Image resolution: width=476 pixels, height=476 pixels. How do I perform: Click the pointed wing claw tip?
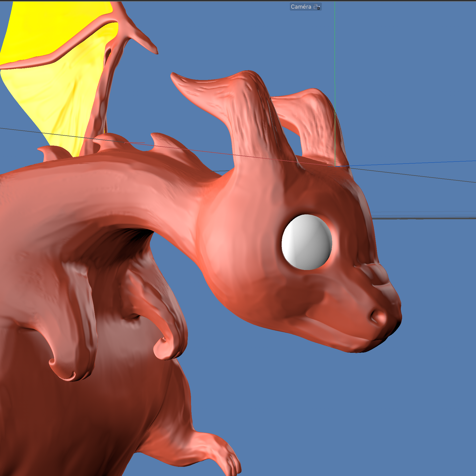click(154, 51)
